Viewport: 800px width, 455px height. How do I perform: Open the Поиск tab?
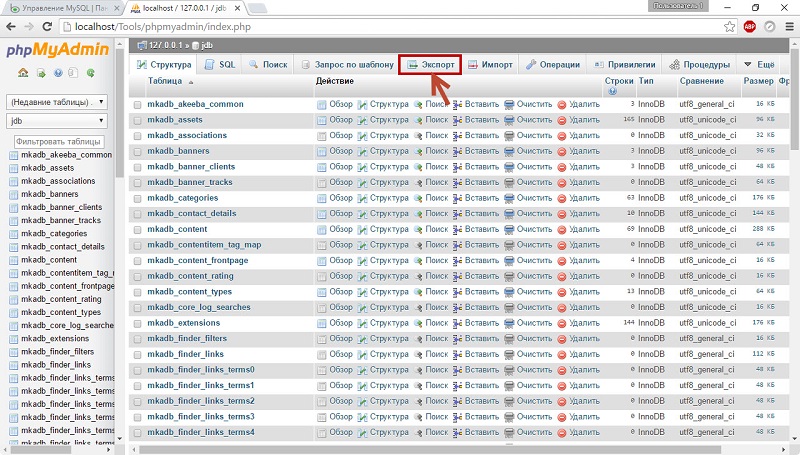tap(268, 65)
